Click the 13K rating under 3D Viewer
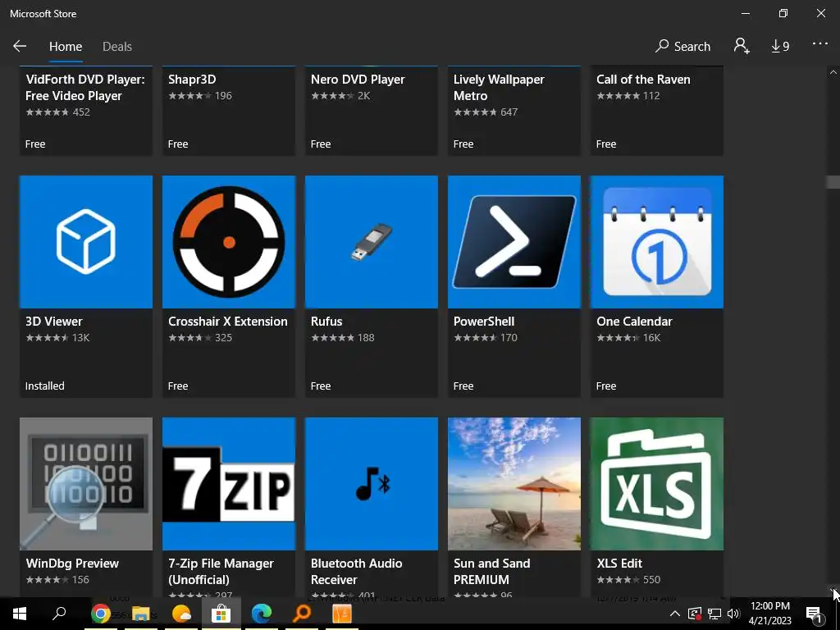This screenshot has width=840, height=630. pyautogui.click(x=81, y=337)
